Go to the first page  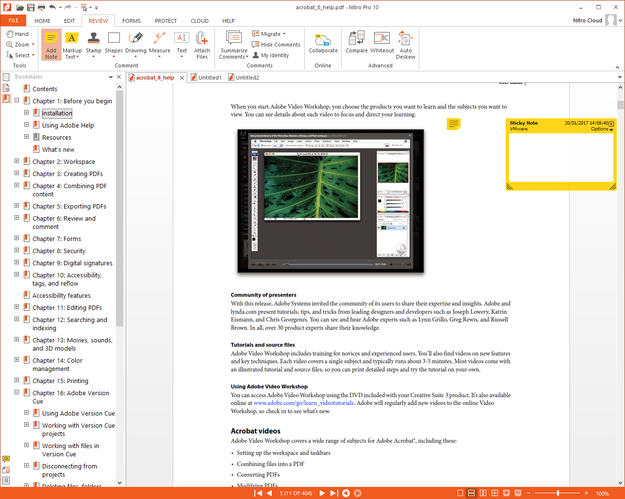coord(258,493)
